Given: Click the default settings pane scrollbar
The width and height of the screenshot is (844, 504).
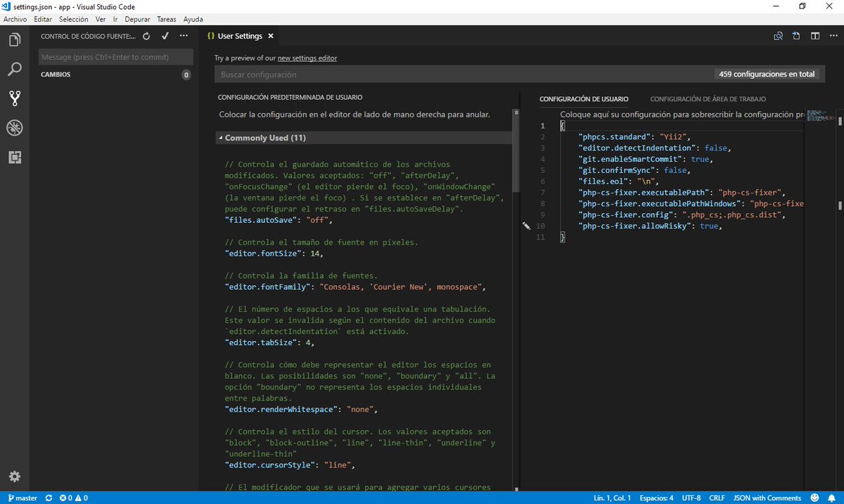Looking at the screenshot, I should pos(516,151).
